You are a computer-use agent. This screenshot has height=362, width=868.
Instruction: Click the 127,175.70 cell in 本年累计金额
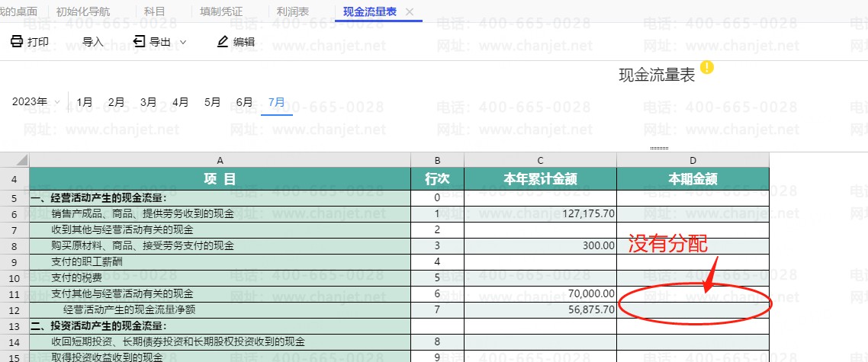click(x=540, y=213)
